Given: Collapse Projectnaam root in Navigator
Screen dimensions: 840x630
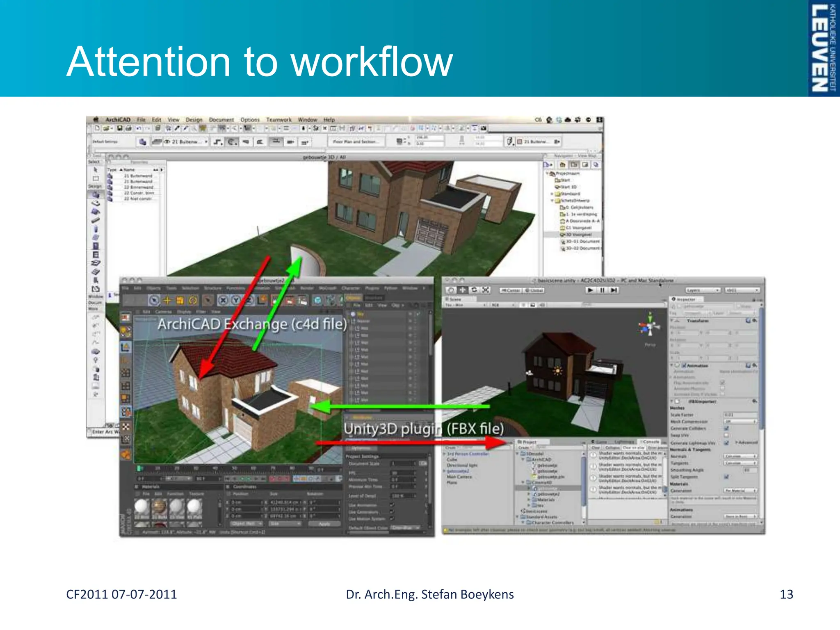Looking at the screenshot, I should [x=547, y=173].
